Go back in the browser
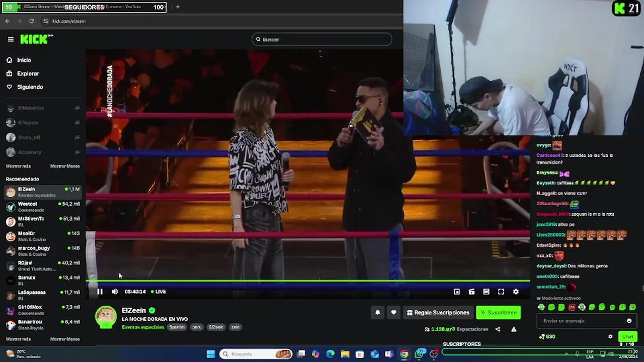The width and height of the screenshot is (644, 362). click(x=7, y=21)
